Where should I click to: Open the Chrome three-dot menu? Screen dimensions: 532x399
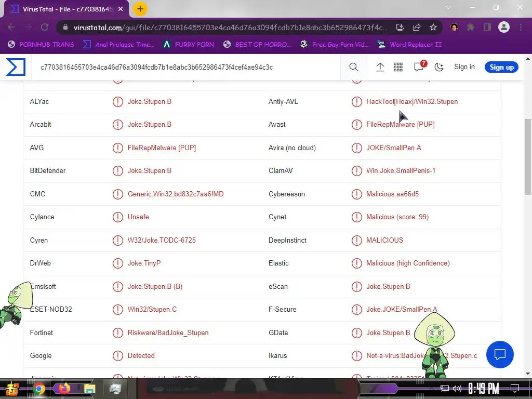tap(521, 27)
